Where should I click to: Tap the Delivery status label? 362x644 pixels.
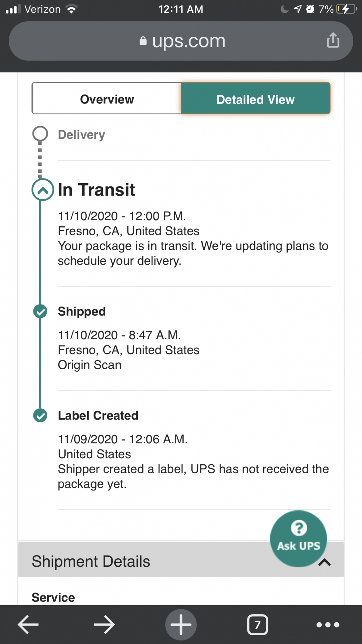[81, 135]
